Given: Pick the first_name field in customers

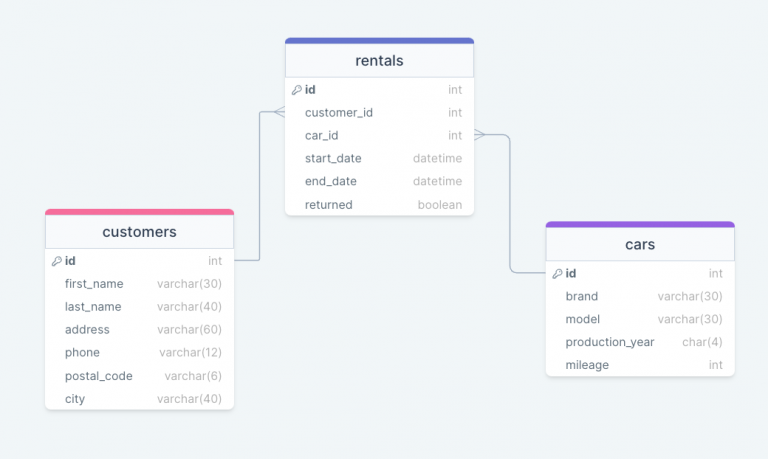Looking at the screenshot, I should [140, 284].
